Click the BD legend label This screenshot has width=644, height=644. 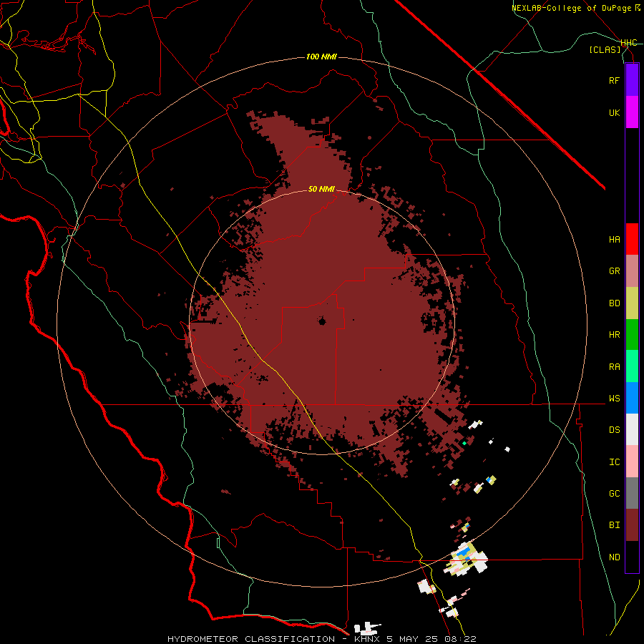click(x=614, y=303)
